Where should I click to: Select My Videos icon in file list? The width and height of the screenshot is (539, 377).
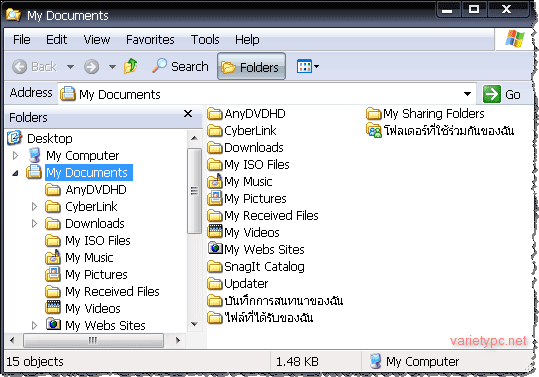point(215,231)
